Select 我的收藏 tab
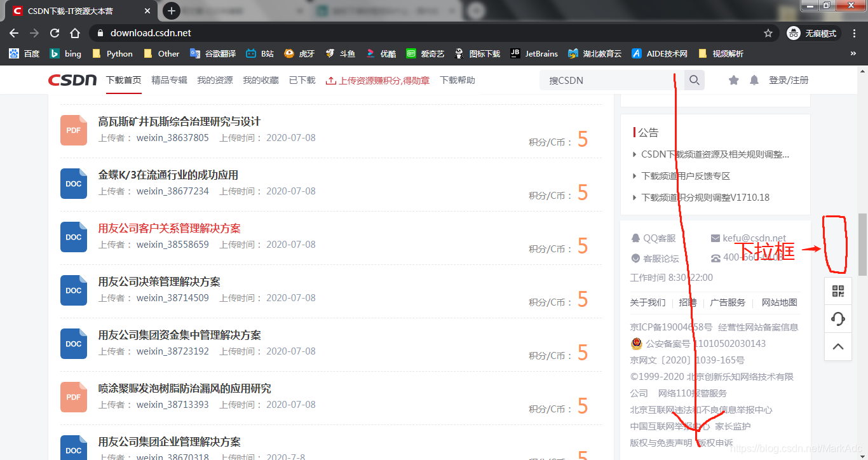The image size is (868, 460). (x=261, y=80)
